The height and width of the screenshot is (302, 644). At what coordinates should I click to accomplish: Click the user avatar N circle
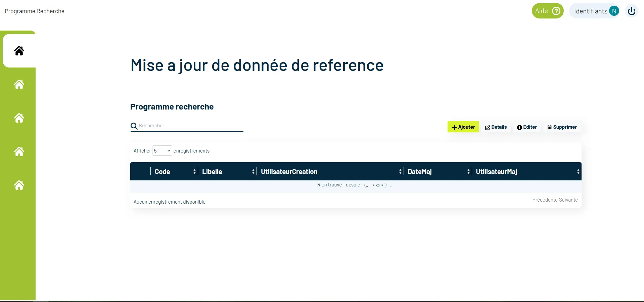(614, 11)
